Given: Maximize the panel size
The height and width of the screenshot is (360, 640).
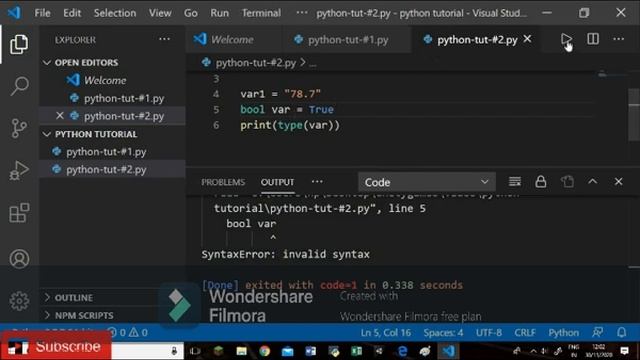Looking at the screenshot, I should tap(593, 182).
